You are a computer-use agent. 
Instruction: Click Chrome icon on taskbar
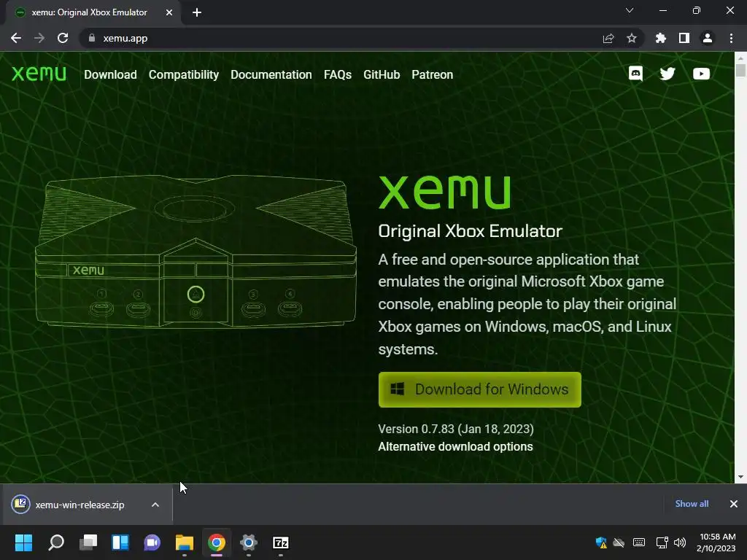216,542
